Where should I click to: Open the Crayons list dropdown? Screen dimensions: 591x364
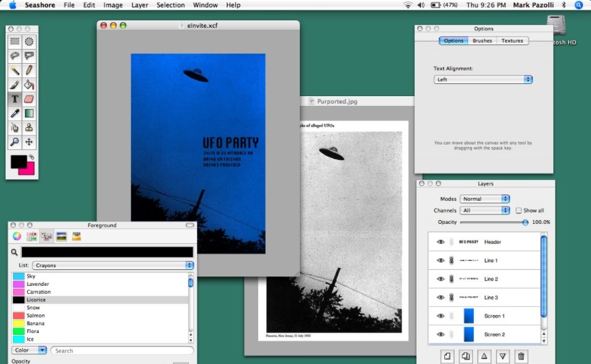click(113, 265)
